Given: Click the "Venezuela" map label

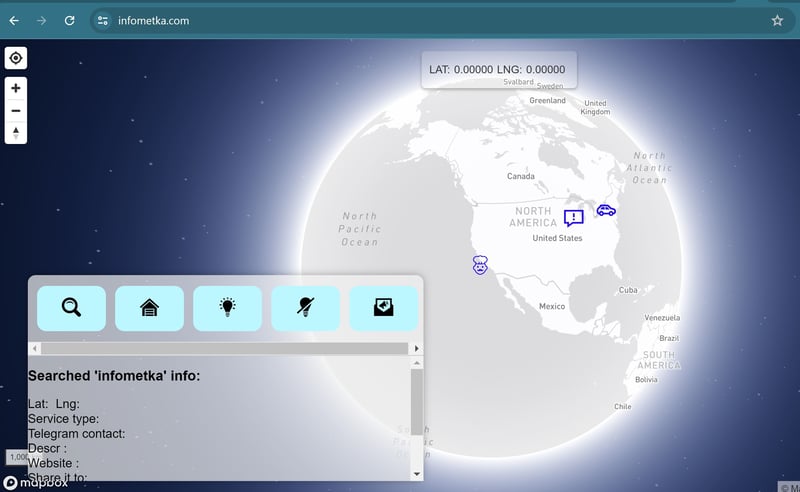Looking at the screenshot, I should (662, 317).
